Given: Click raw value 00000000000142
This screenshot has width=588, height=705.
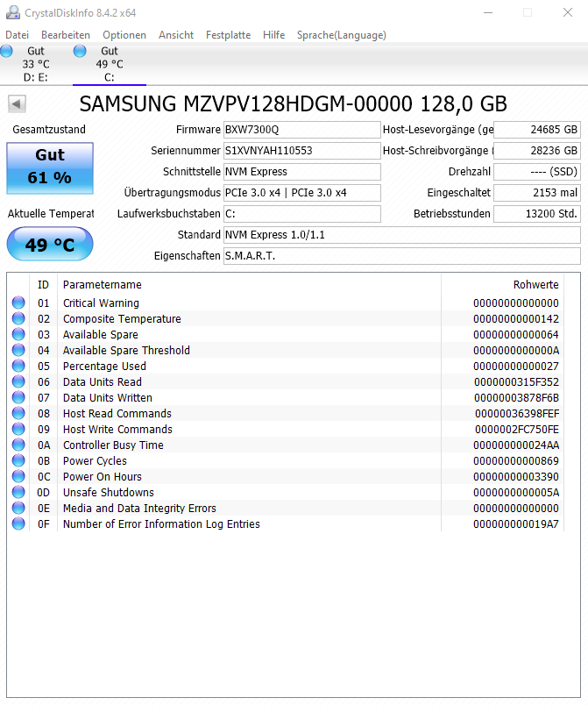Looking at the screenshot, I should tap(516, 319).
